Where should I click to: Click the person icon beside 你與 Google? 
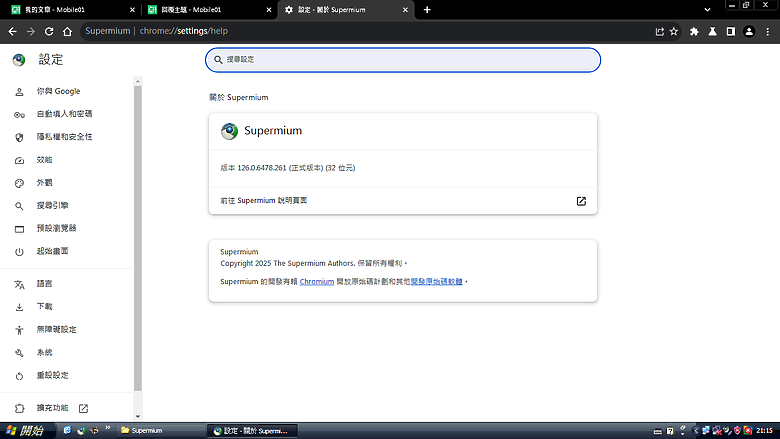click(x=19, y=92)
